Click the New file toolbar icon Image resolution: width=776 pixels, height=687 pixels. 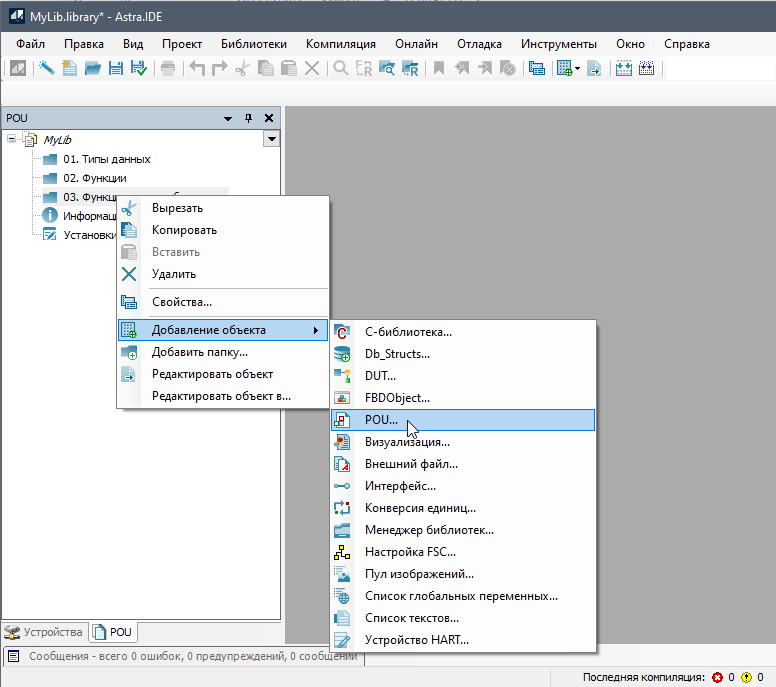coord(69,68)
